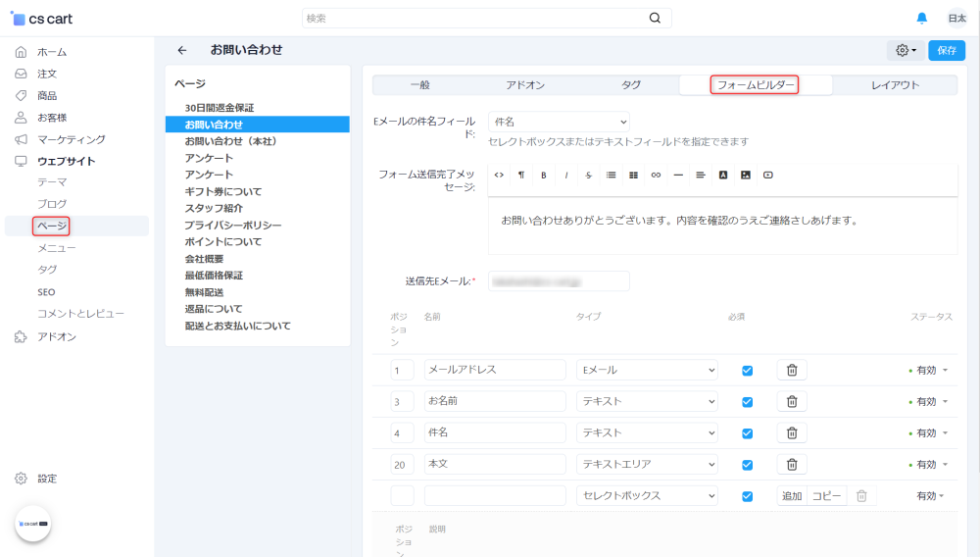Delete the 件名 field row
This screenshot has width=980, height=557.
coord(792,432)
